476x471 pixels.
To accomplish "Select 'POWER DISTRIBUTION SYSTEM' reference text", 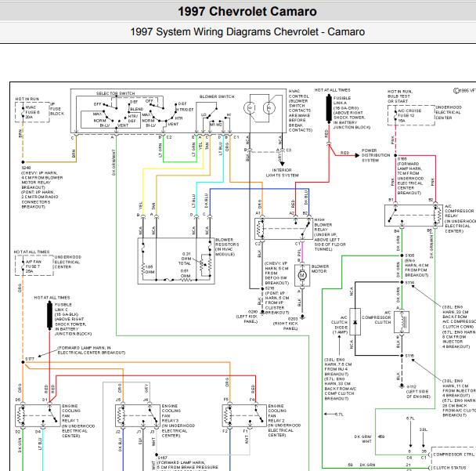I will pyautogui.click(x=376, y=155).
